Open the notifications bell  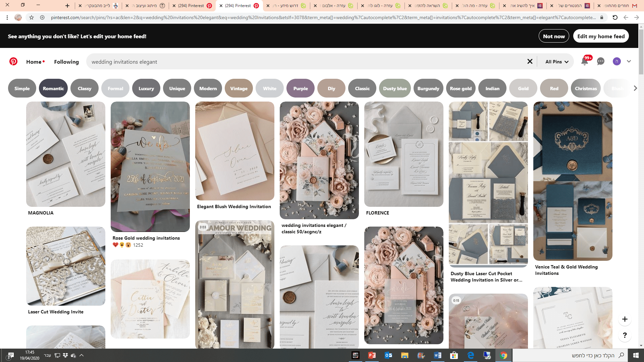584,62
